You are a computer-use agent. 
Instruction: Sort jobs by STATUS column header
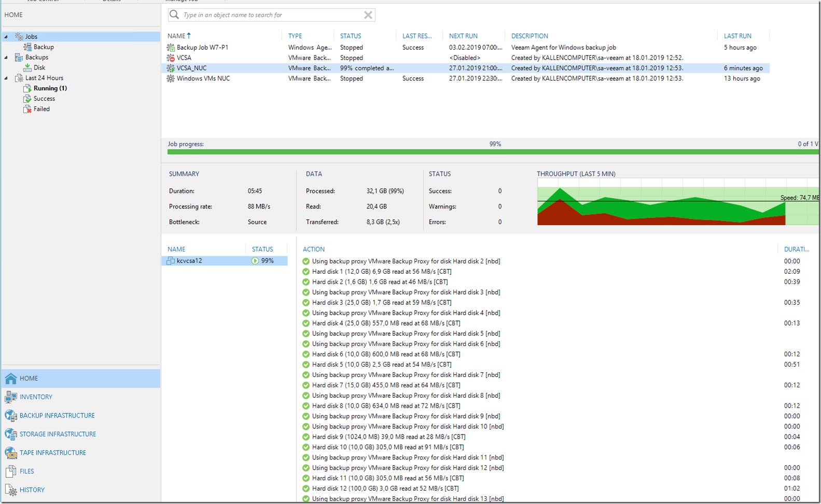tap(351, 36)
